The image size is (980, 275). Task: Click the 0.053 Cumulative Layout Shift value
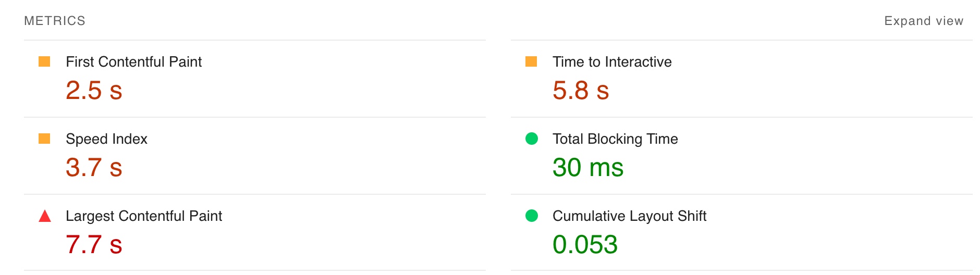click(585, 244)
